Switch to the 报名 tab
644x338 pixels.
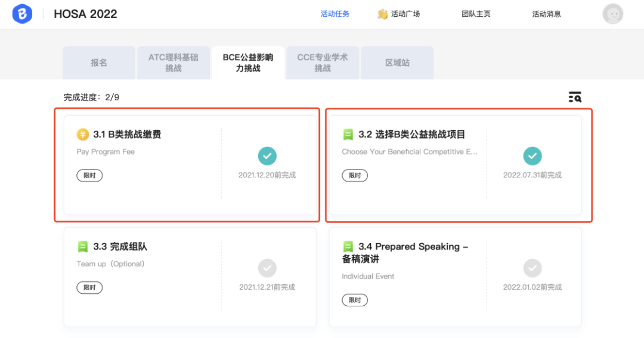99,63
